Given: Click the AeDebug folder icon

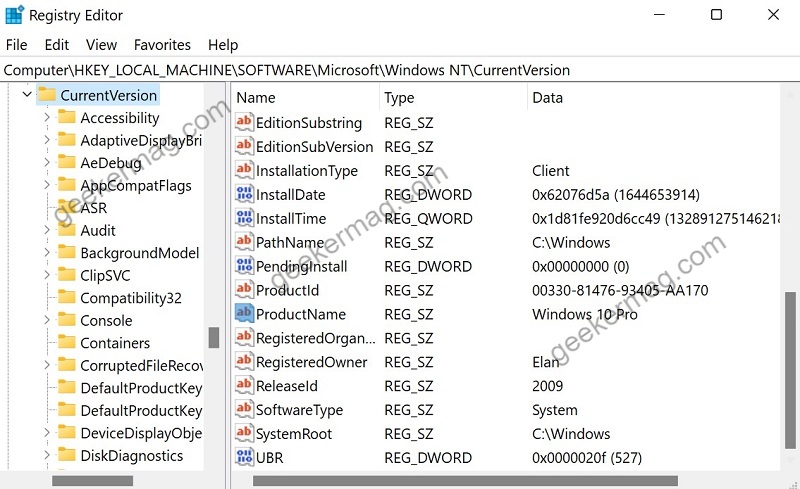Looking at the screenshot, I should click(x=67, y=162).
